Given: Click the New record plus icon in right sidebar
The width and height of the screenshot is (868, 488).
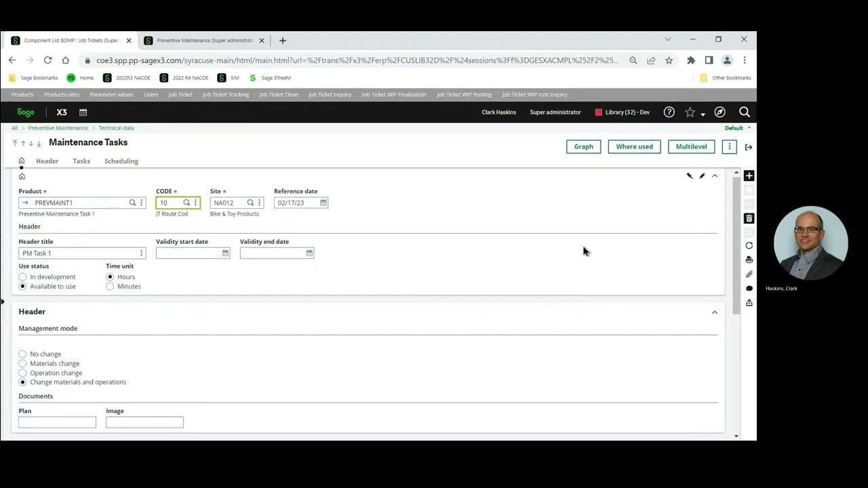Looking at the screenshot, I should pyautogui.click(x=749, y=176).
